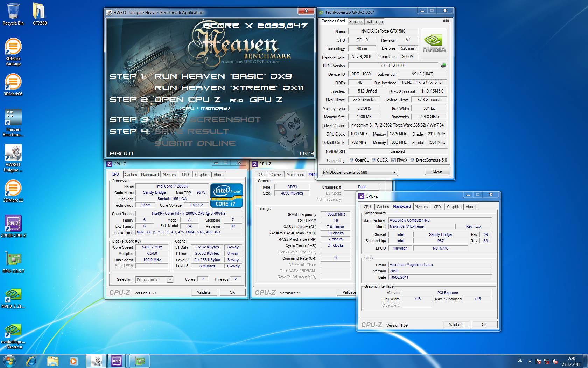Click the GPU-Z screenshot camera icon
The height and width of the screenshot is (368, 588).
tap(446, 21)
